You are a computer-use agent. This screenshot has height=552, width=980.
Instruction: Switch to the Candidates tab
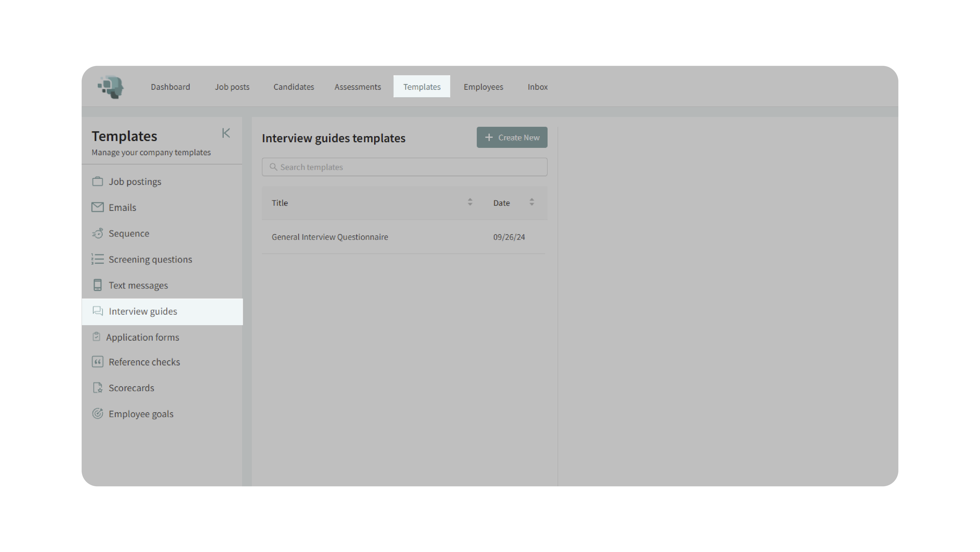pyautogui.click(x=293, y=87)
